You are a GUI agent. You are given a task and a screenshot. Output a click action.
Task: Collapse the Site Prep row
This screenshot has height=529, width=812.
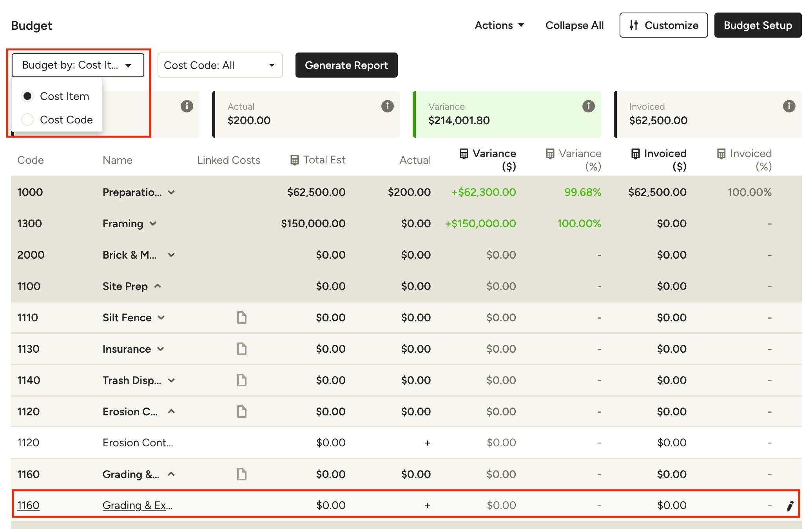coord(158,286)
